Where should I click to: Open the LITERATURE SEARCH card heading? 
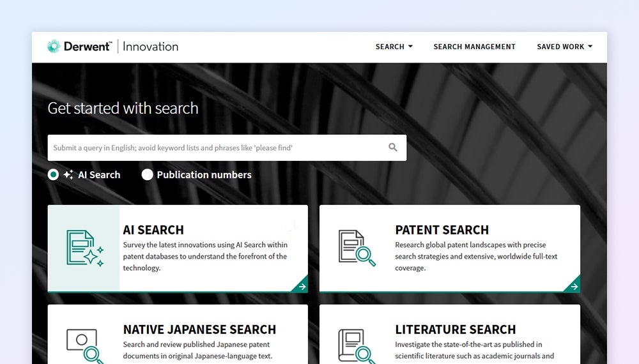pyautogui.click(x=455, y=330)
